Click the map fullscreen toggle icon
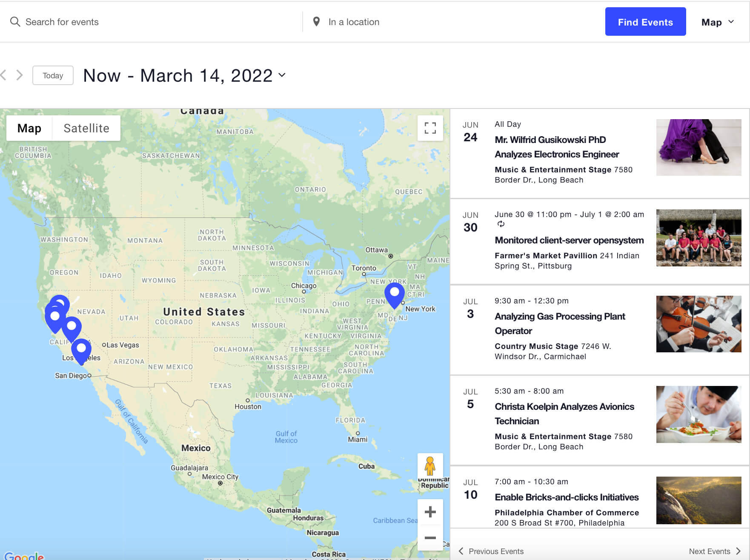The height and width of the screenshot is (560, 750). click(x=430, y=128)
